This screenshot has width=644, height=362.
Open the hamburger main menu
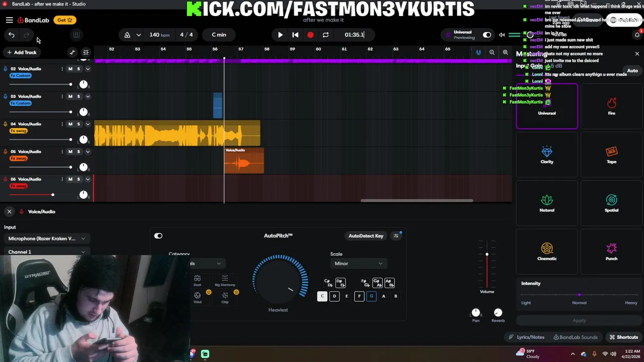pyautogui.click(x=9, y=20)
